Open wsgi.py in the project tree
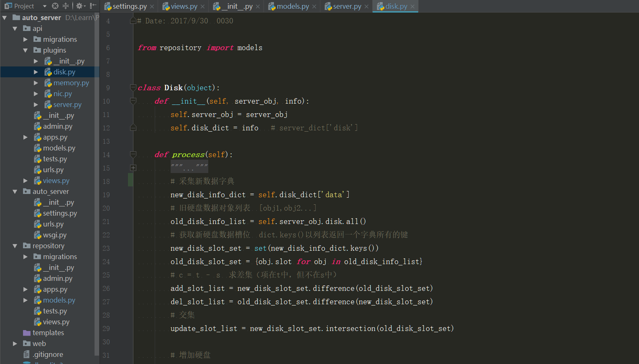 click(x=55, y=235)
